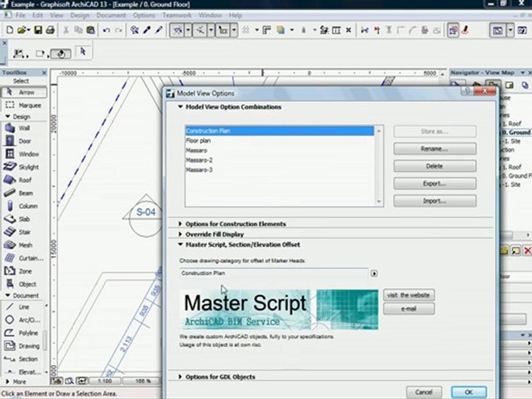
Task: Expand Options for GDL Objects panel
Action: [x=220, y=377]
